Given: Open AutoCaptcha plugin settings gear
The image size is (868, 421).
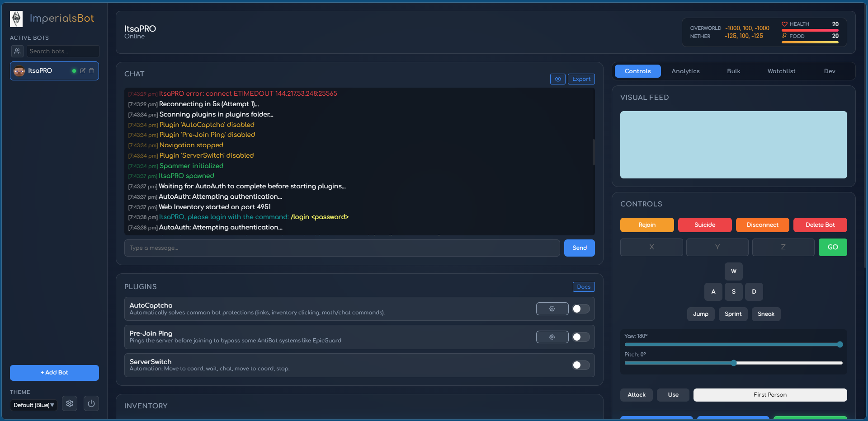Looking at the screenshot, I should [x=552, y=309].
